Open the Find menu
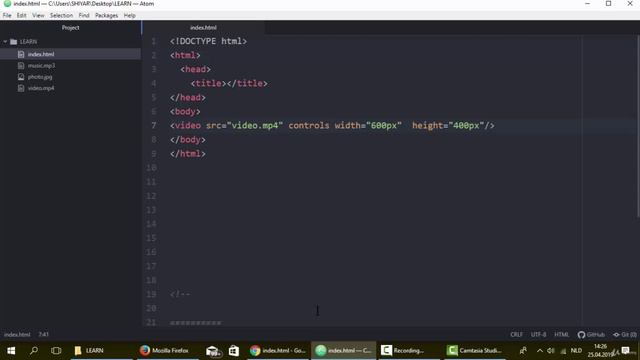The width and height of the screenshot is (640, 360). [x=84, y=16]
